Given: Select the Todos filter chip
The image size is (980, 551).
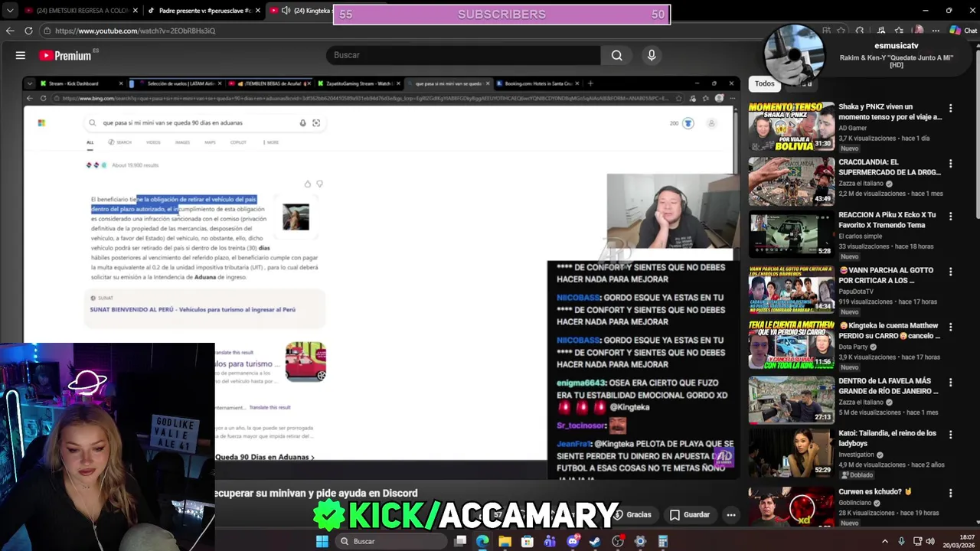Looking at the screenshot, I should click(764, 83).
